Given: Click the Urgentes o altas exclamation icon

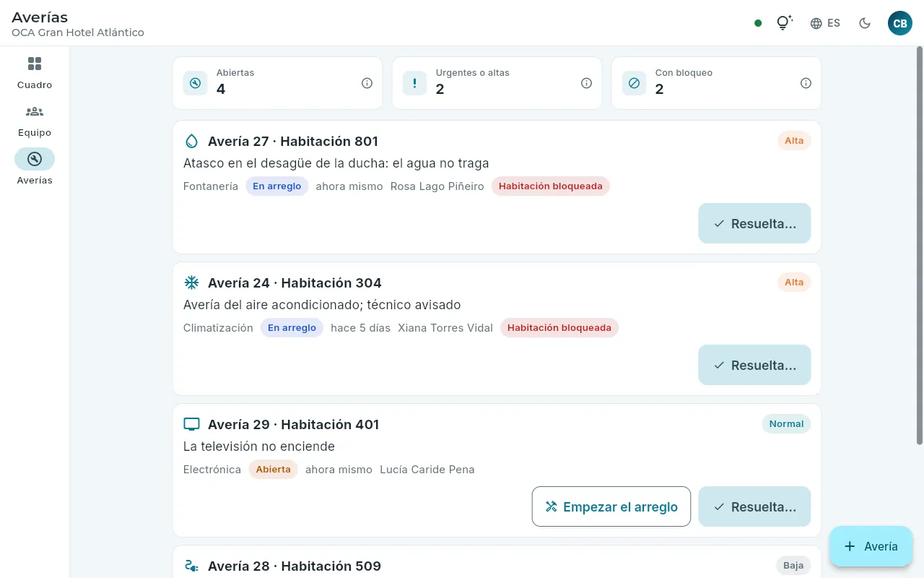Looking at the screenshot, I should pos(414,83).
